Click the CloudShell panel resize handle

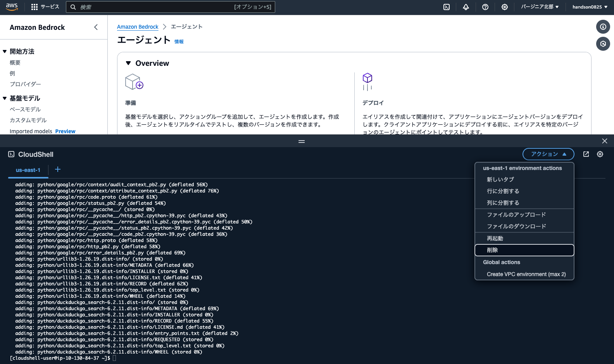tap(302, 141)
